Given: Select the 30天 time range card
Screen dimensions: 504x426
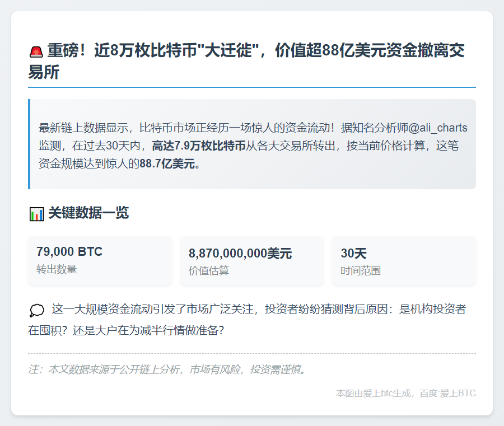Looking at the screenshot, I should pyautogui.click(x=404, y=261).
